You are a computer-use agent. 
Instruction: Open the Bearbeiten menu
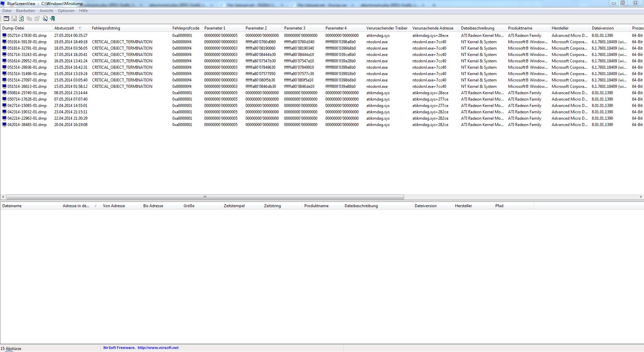coord(26,11)
